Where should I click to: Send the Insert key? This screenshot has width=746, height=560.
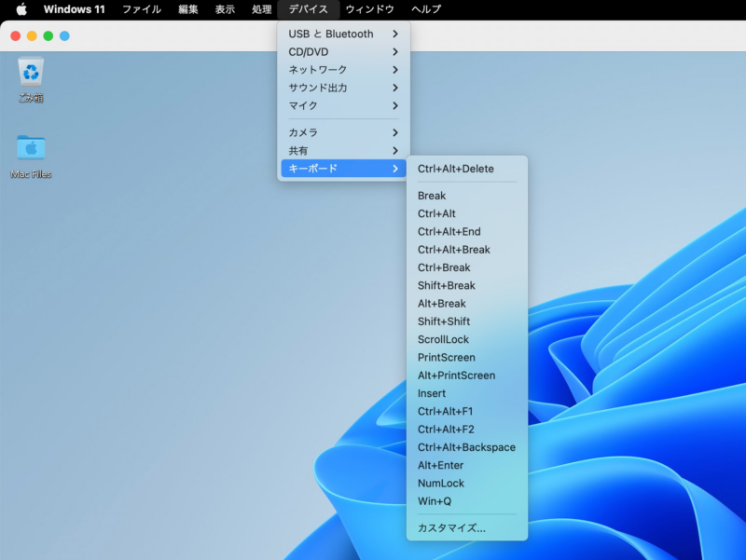point(467,393)
